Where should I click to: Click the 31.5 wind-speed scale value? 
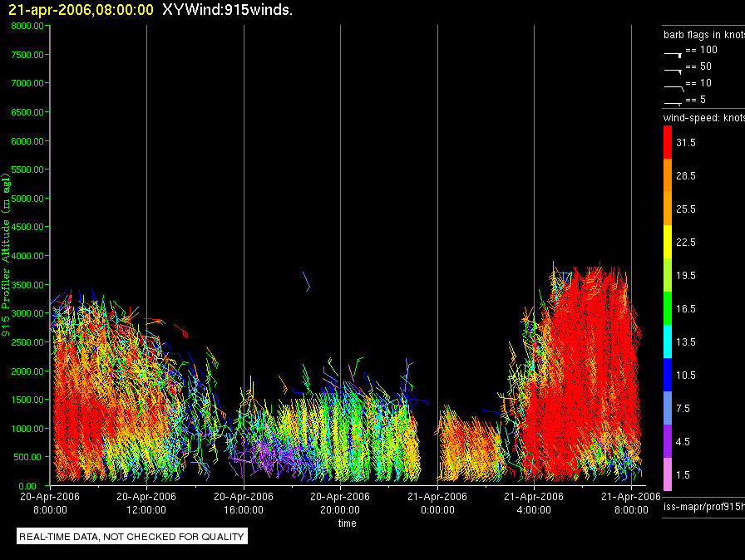point(686,143)
